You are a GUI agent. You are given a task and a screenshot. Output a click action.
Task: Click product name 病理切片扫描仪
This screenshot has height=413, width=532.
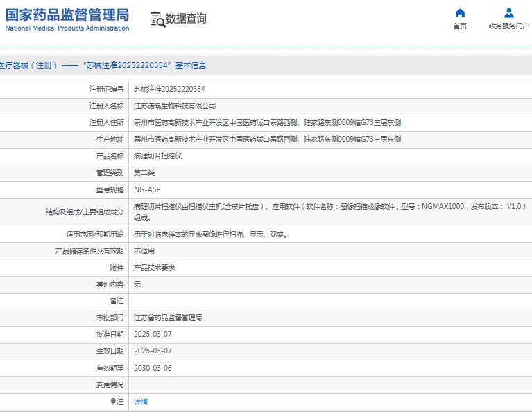[157, 156]
